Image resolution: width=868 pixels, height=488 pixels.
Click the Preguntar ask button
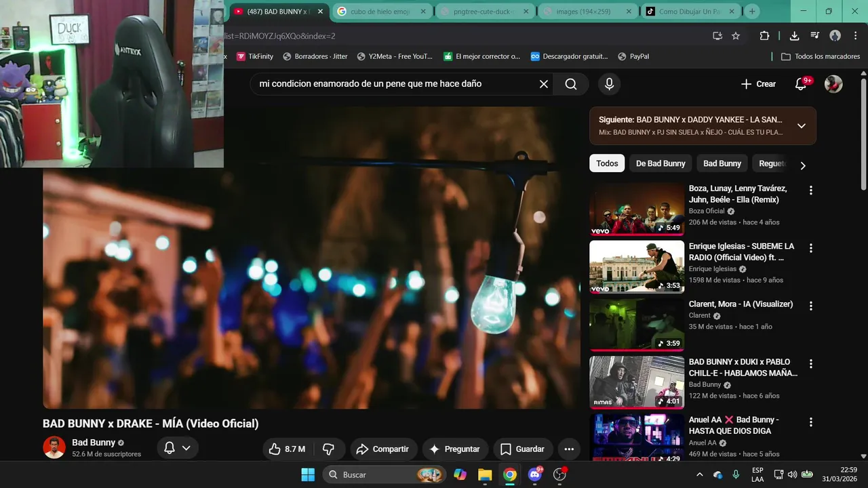[x=454, y=449]
